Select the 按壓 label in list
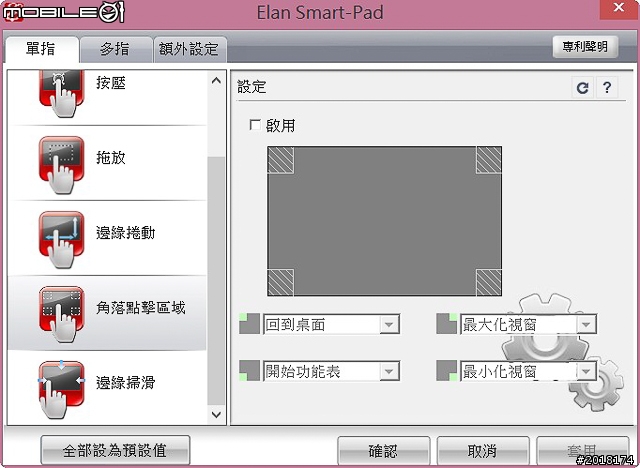 click(111, 83)
